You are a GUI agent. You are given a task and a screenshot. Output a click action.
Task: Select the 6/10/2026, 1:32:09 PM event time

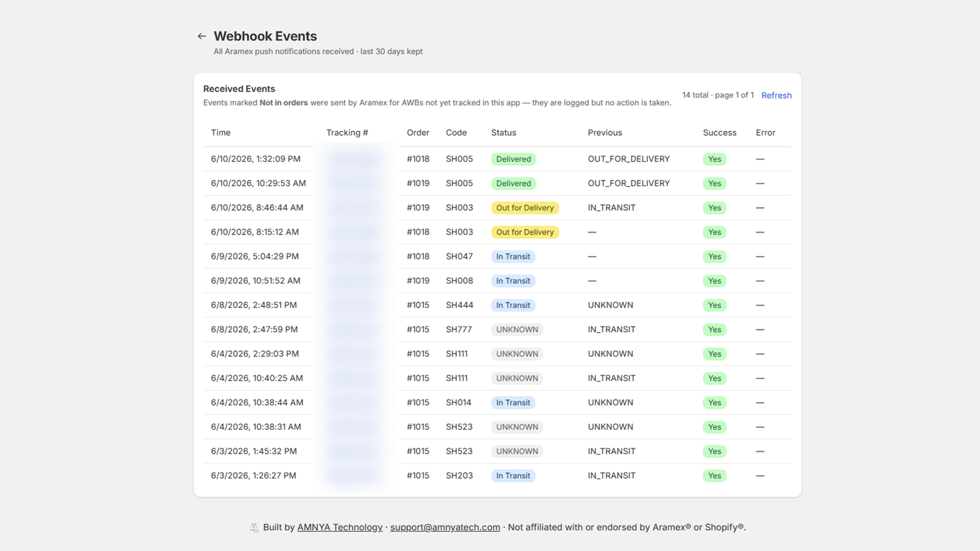coord(256,159)
